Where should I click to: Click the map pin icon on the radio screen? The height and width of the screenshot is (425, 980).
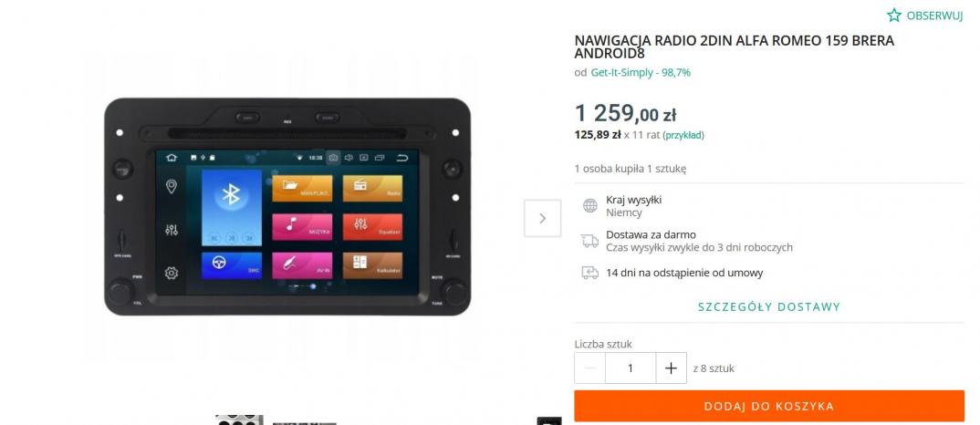[x=172, y=186]
